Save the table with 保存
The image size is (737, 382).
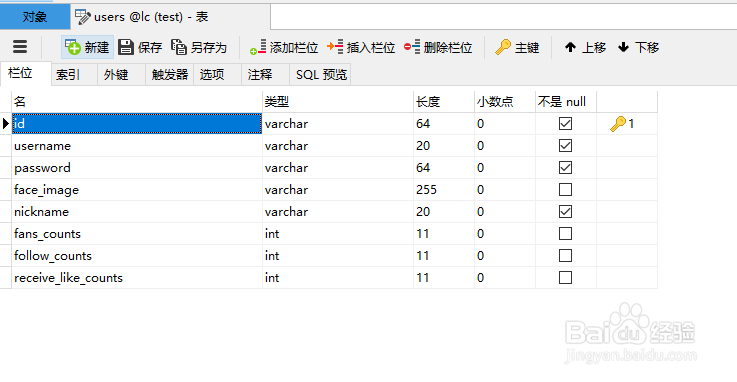[140, 47]
